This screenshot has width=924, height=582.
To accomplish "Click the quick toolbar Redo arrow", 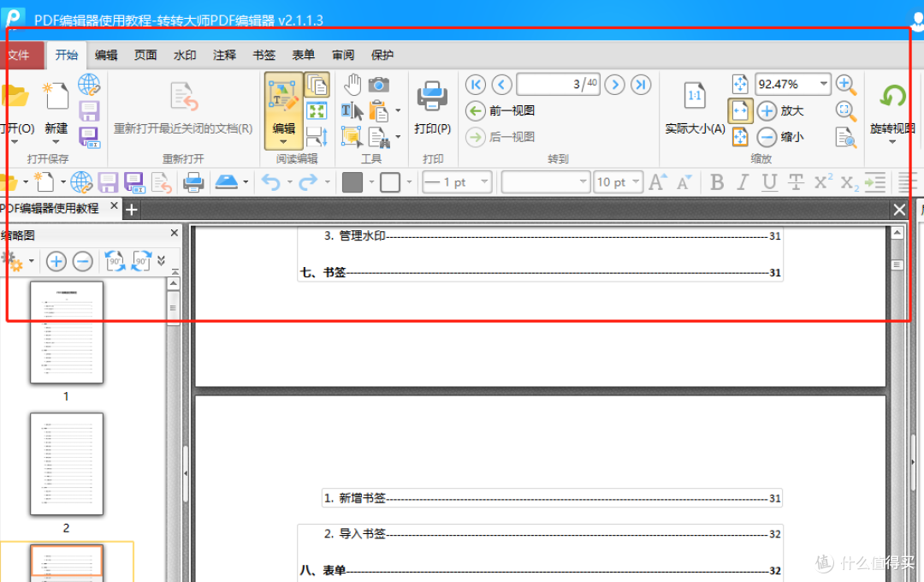I will (x=308, y=183).
